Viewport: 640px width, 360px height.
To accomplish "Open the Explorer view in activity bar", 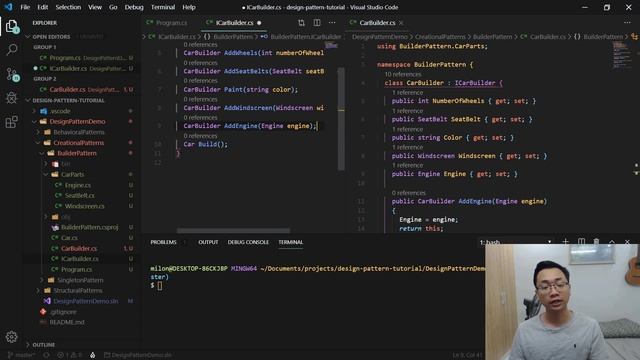I will point(12,27).
